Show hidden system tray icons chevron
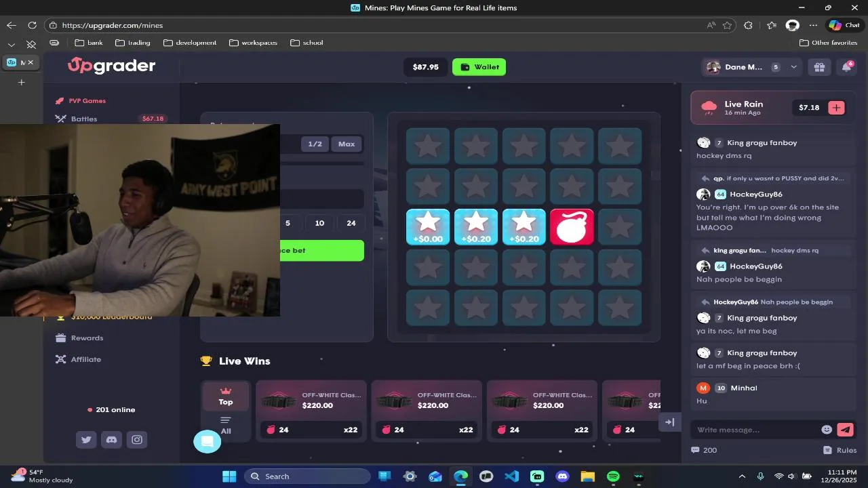Image resolution: width=868 pixels, height=488 pixels. (x=742, y=476)
